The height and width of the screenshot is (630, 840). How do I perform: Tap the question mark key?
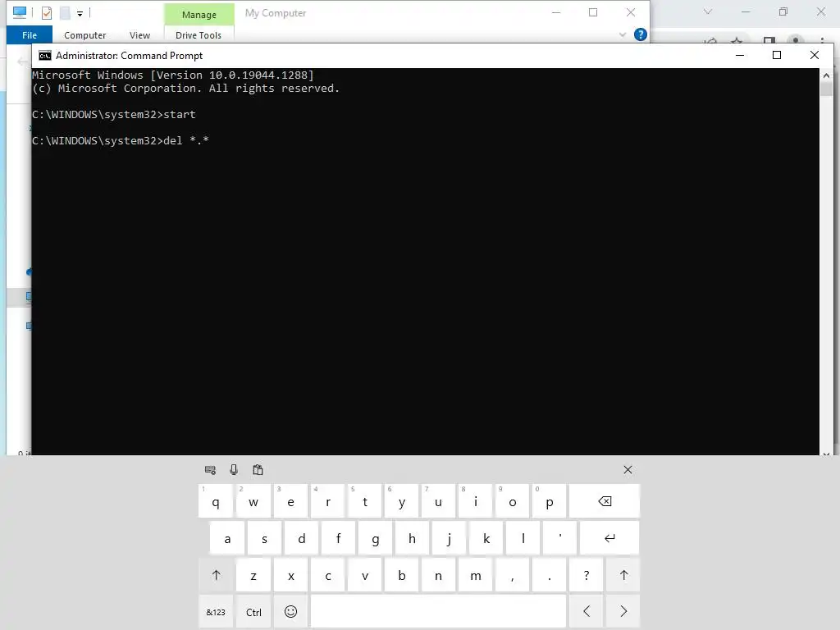pos(586,575)
